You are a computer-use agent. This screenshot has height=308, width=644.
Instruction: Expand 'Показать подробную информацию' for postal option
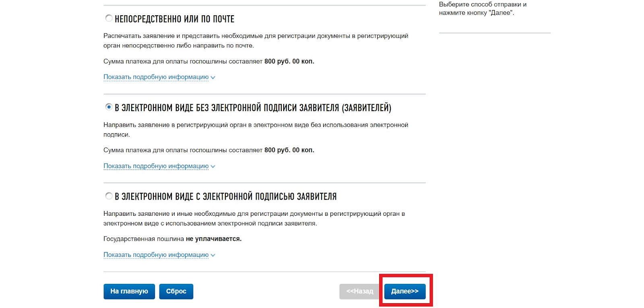pyautogui.click(x=156, y=77)
